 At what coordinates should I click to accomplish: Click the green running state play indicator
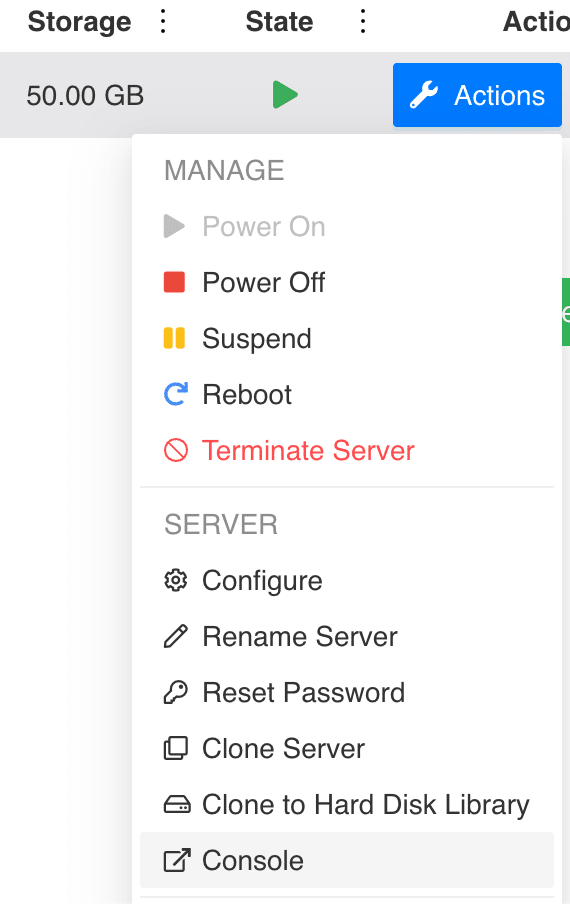pos(285,95)
